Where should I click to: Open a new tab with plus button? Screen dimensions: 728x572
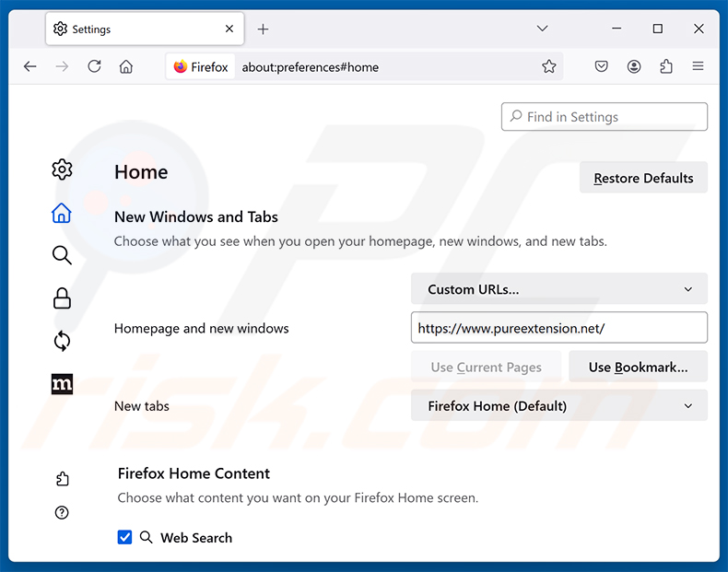point(263,29)
